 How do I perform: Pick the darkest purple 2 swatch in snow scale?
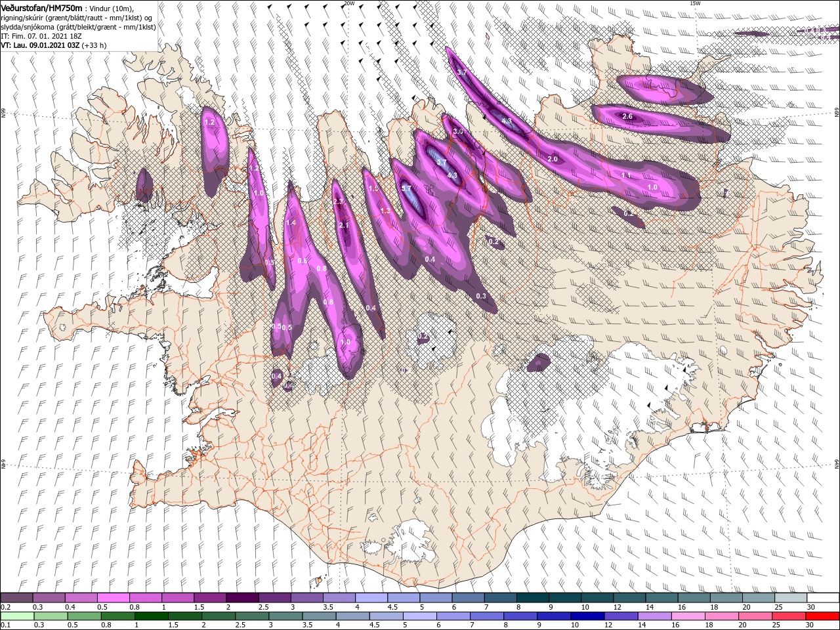point(241,598)
